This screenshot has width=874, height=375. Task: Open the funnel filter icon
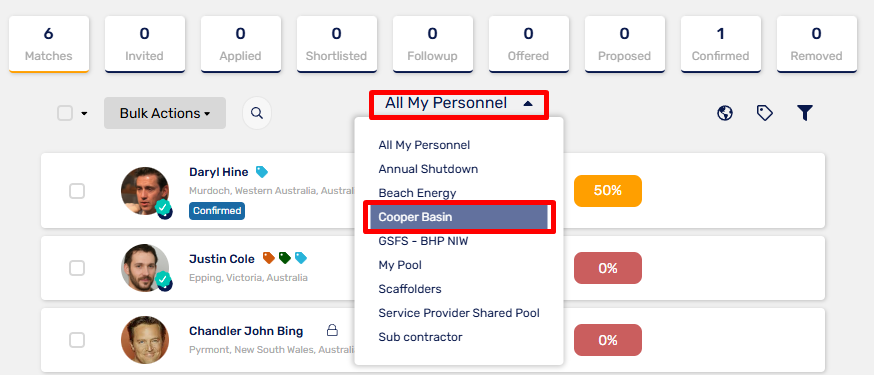(804, 113)
